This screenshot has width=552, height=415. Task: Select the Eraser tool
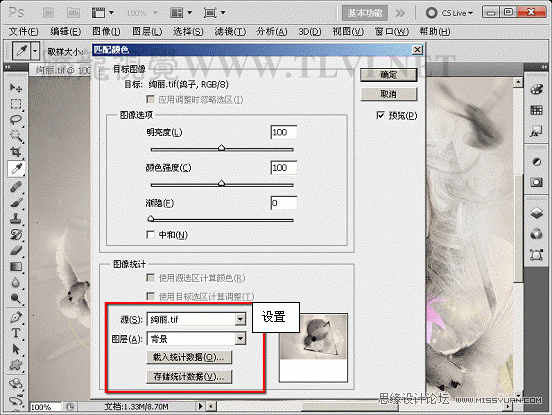pyautogui.click(x=16, y=251)
